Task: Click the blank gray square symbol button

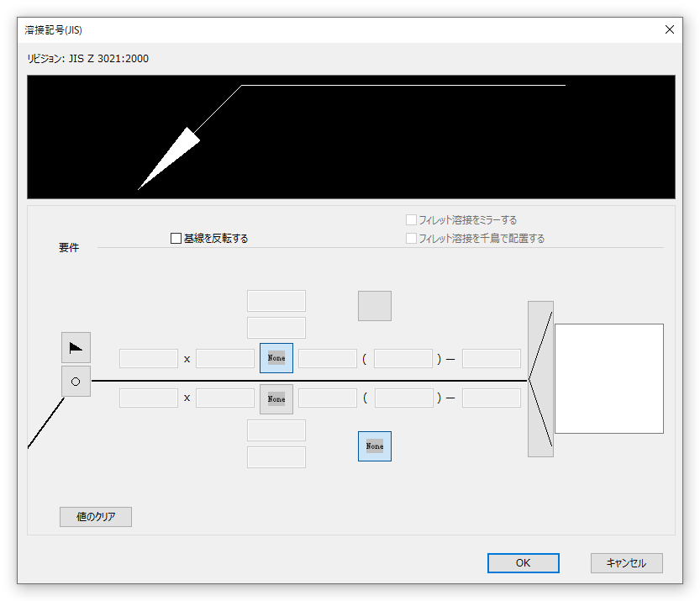Action: pyautogui.click(x=375, y=306)
